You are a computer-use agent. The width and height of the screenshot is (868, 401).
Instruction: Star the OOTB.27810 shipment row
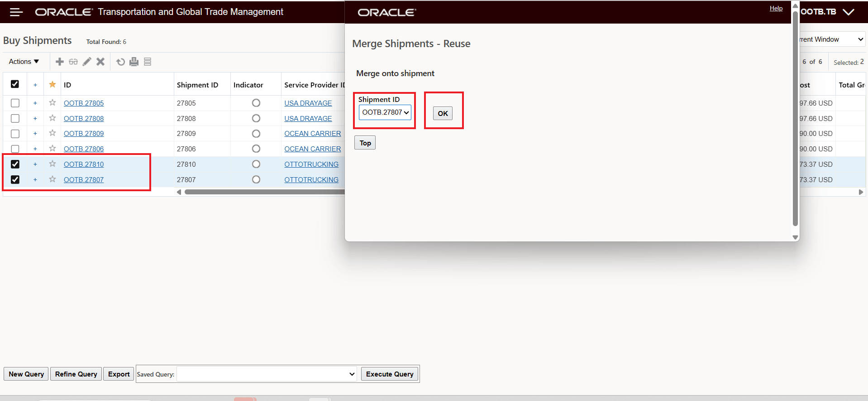click(x=52, y=164)
